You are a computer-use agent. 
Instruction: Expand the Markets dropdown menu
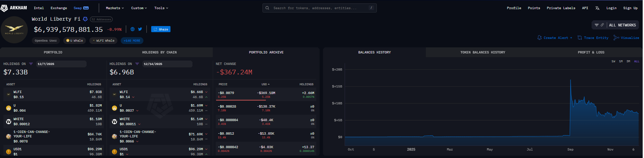pyautogui.click(x=115, y=8)
